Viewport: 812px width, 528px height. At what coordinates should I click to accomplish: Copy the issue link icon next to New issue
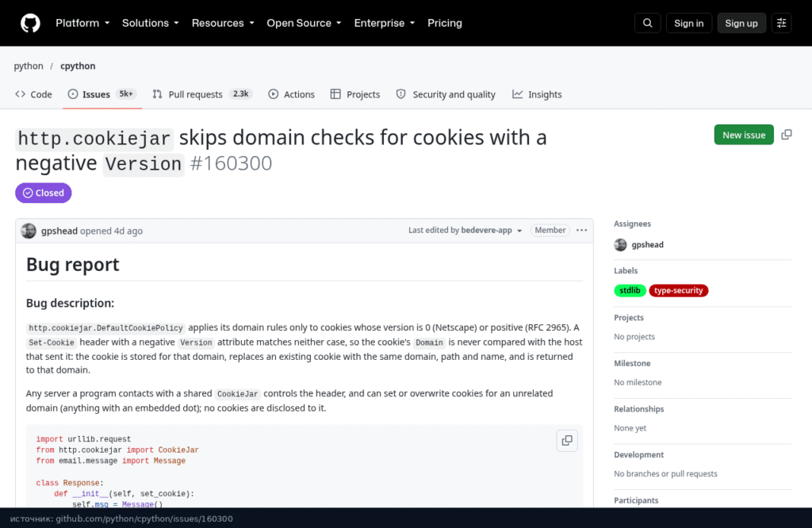pos(786,135)
